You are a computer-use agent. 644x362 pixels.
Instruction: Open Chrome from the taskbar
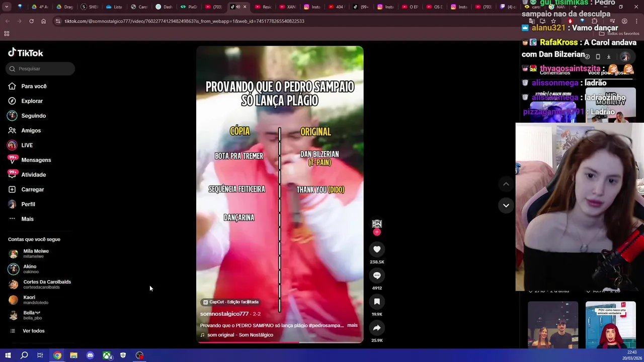[x=57, y=355]
